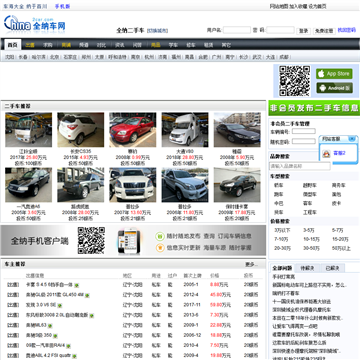This screenshot has height=360, width=360.
Task: Click 加入收藏 in the top bar
Action: [298, 6]
